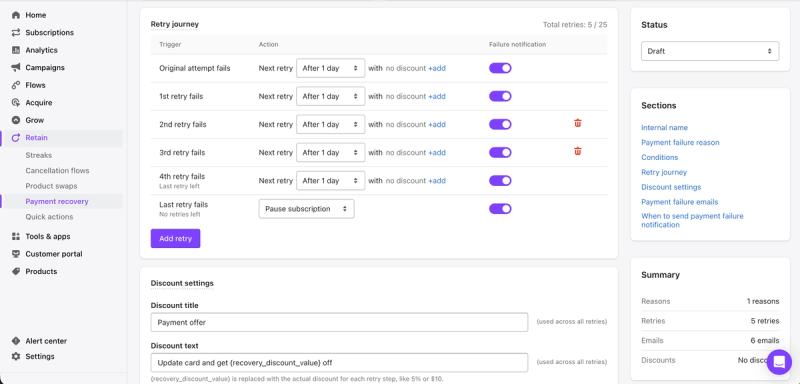Click the Discount text input field
Viewport: 800px width, 384px height.
click(339, 363)
